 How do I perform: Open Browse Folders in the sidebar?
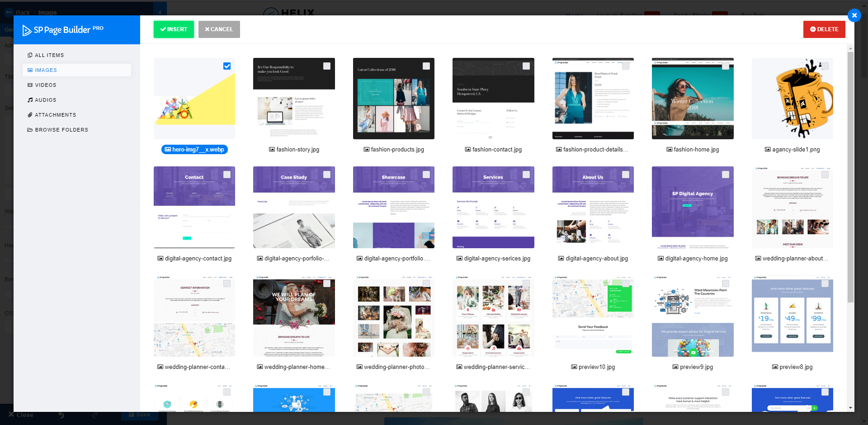tap(77, 130)
